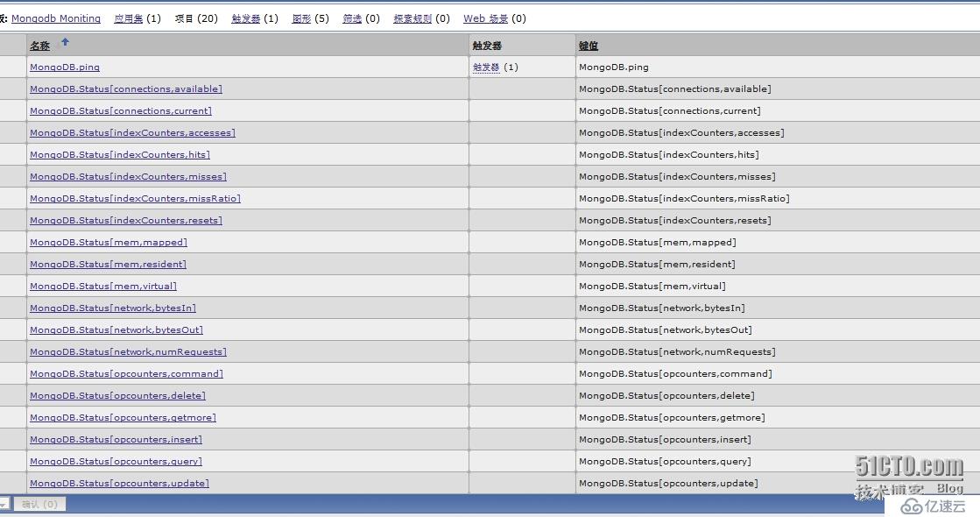Open the Mongodb Moniting template link
Image resolution: width=980 pixels, height=517 pixels.
point(56,18)
